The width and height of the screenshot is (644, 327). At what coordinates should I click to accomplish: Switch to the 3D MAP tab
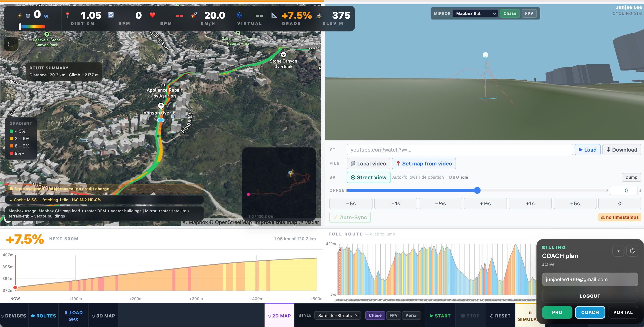[103, 316]
